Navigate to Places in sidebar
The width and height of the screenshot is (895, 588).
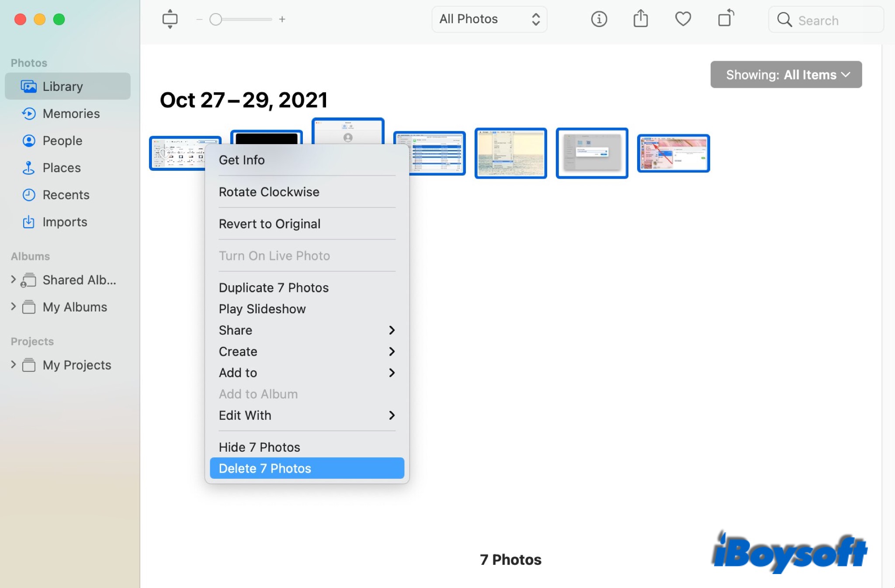[61, 167]
